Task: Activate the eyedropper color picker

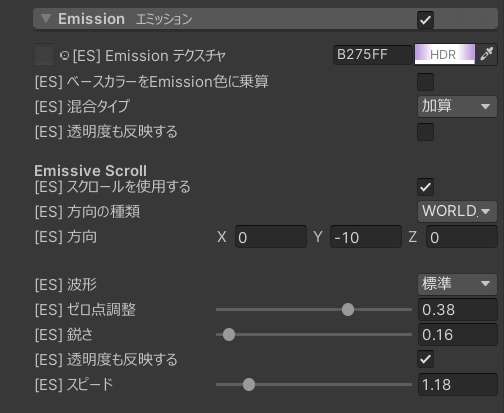Action: (x=487, y=54)
